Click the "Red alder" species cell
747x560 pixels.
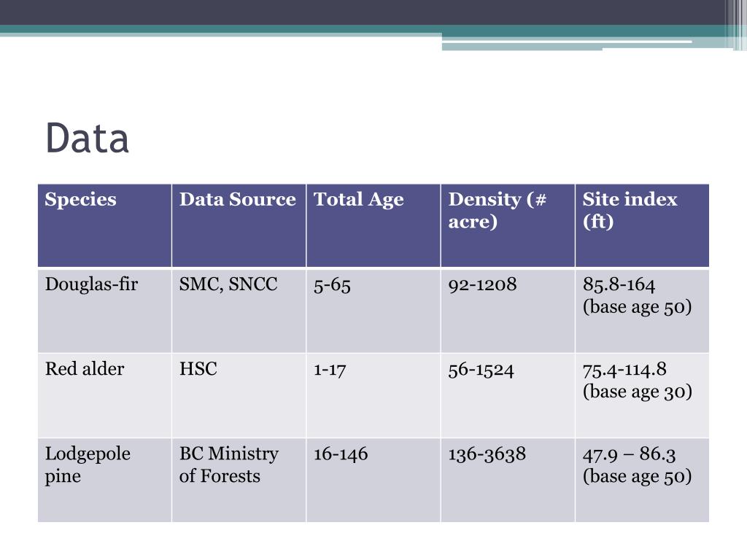coord(105,395)
